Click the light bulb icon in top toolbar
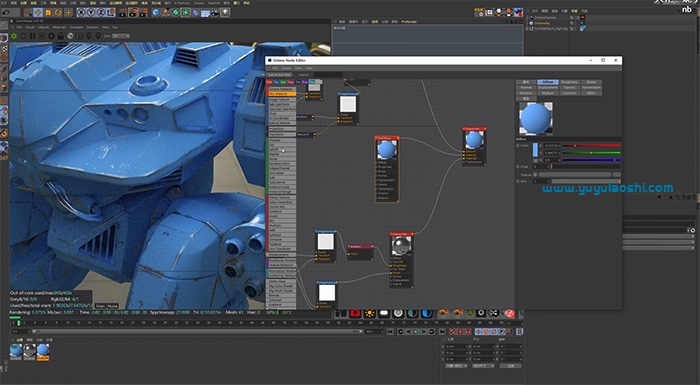The height and width of the screenshot is (385, 700). 225,13
